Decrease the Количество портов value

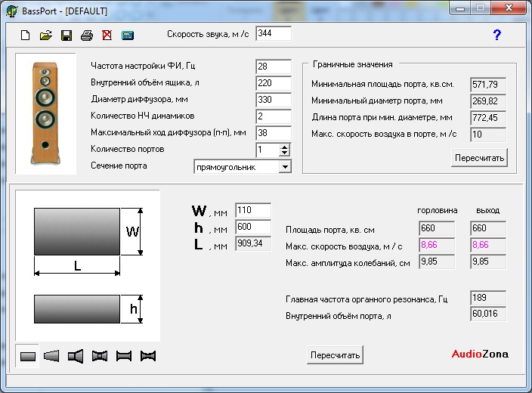[284, 153]
